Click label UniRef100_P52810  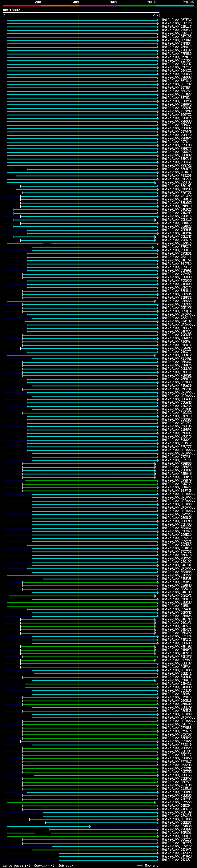tap(176, 589)
